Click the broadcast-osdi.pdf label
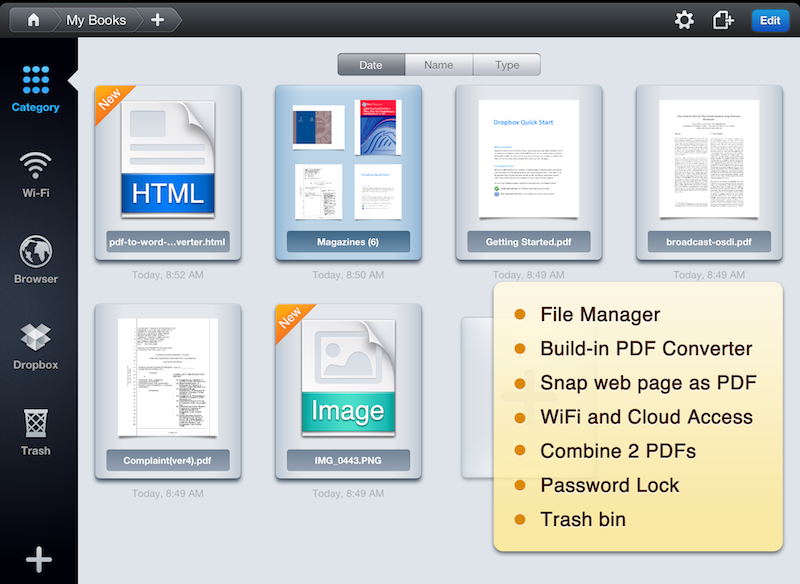Image resolution: width=800 pixels, height=584 pixels. pos(709,242)
